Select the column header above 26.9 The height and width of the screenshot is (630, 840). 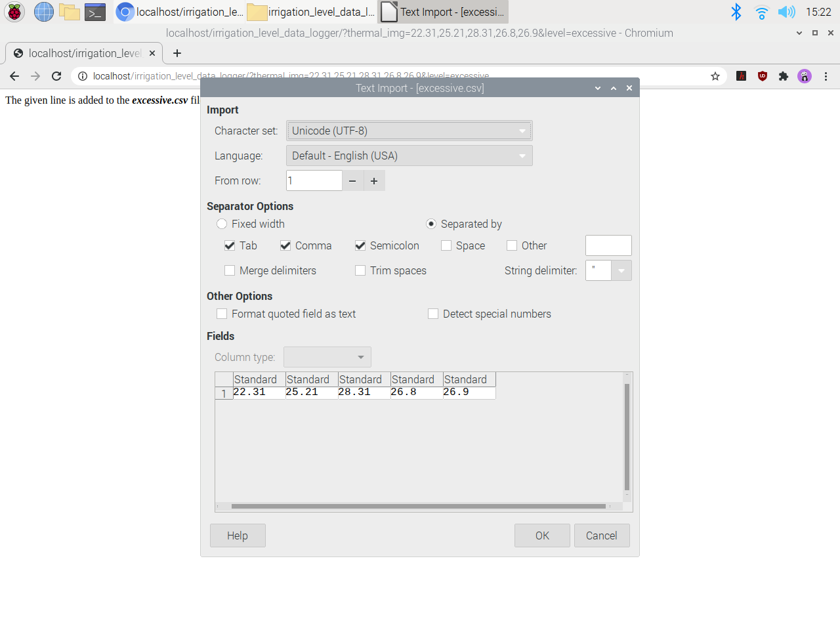(469, 379)
